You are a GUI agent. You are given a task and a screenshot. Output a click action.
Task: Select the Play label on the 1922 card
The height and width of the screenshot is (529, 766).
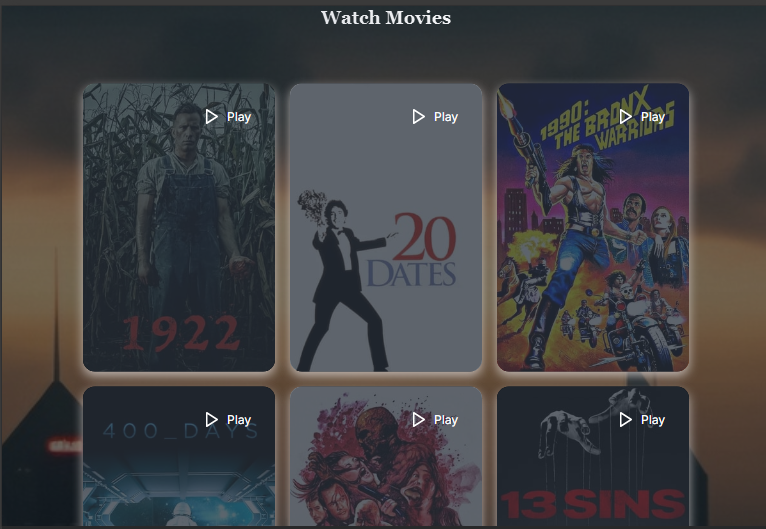pos(239,117)
